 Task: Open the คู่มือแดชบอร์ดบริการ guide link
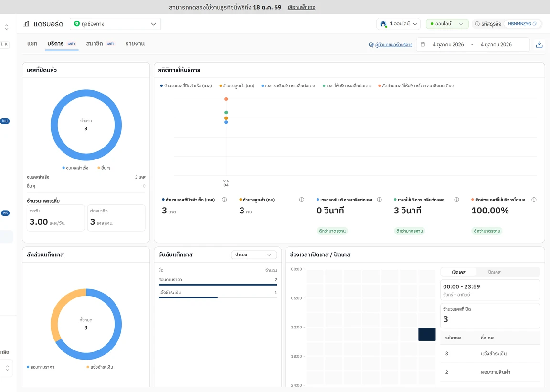(391, 45)
